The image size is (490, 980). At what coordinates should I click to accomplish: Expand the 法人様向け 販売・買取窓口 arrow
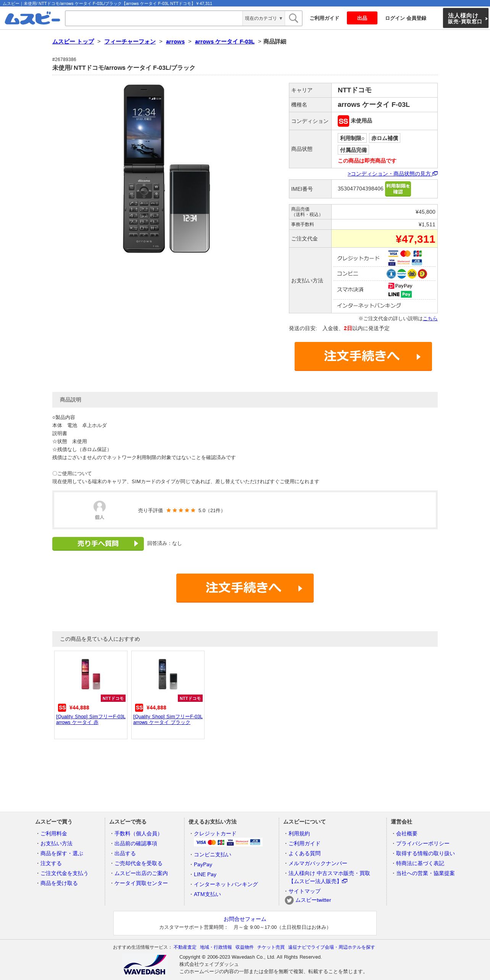coord(486,18)
